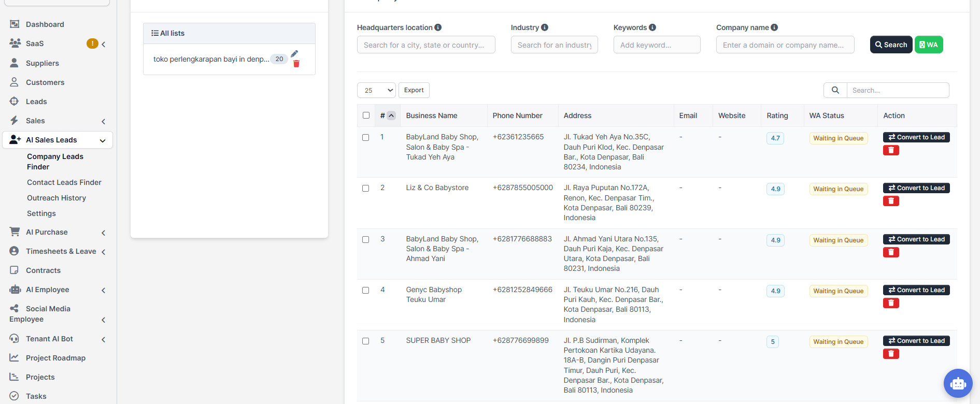Screen dimensions: 980x404
Task: Click the Customers icon in sidebar
Action: point(15,82)
